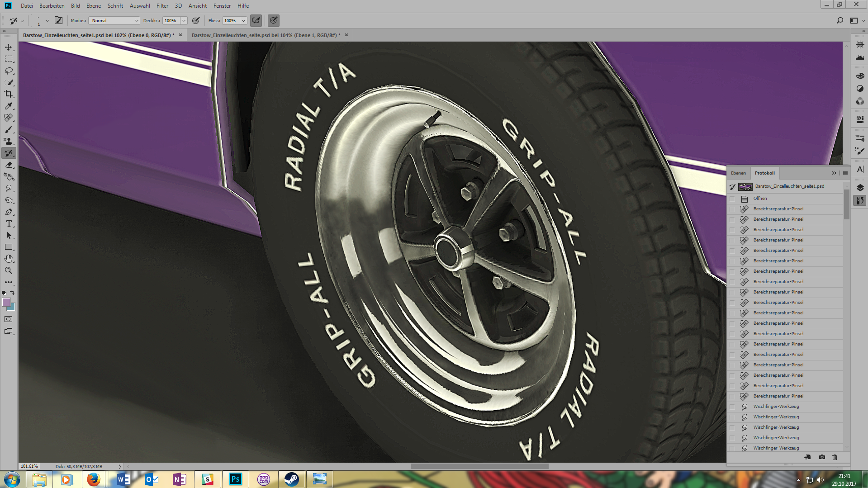Open the Character panel icon in dock
This screenshot has width=868, height=488.
click(860, 169)
